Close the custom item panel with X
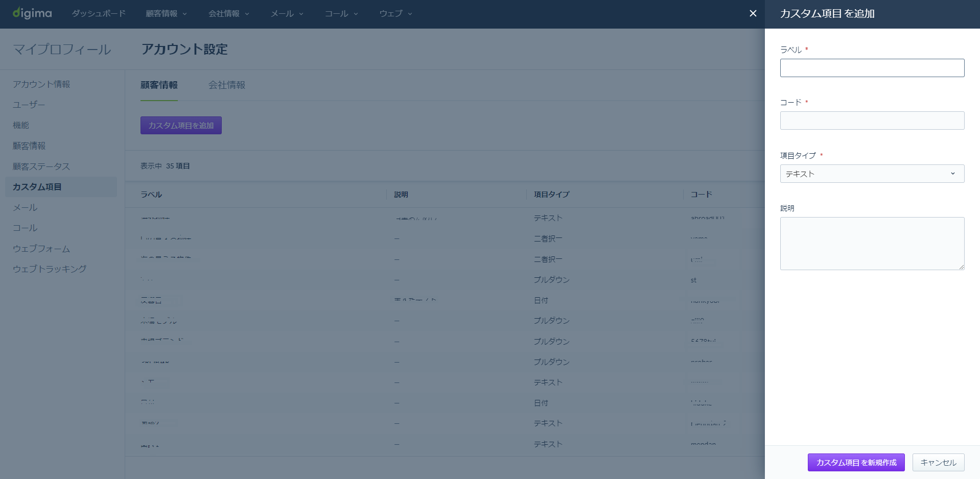The image size is (980, 479). (753, 13)
